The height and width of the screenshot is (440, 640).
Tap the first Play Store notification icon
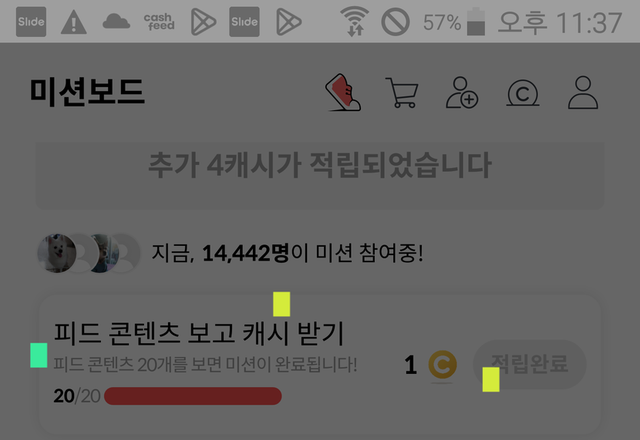tap(203, 22)
